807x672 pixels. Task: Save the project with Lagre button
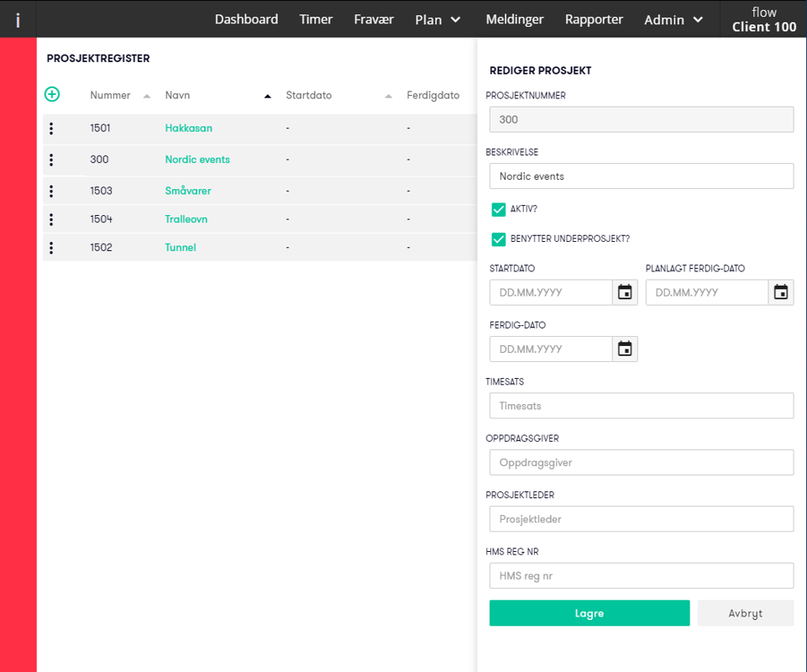pos(590,613)
